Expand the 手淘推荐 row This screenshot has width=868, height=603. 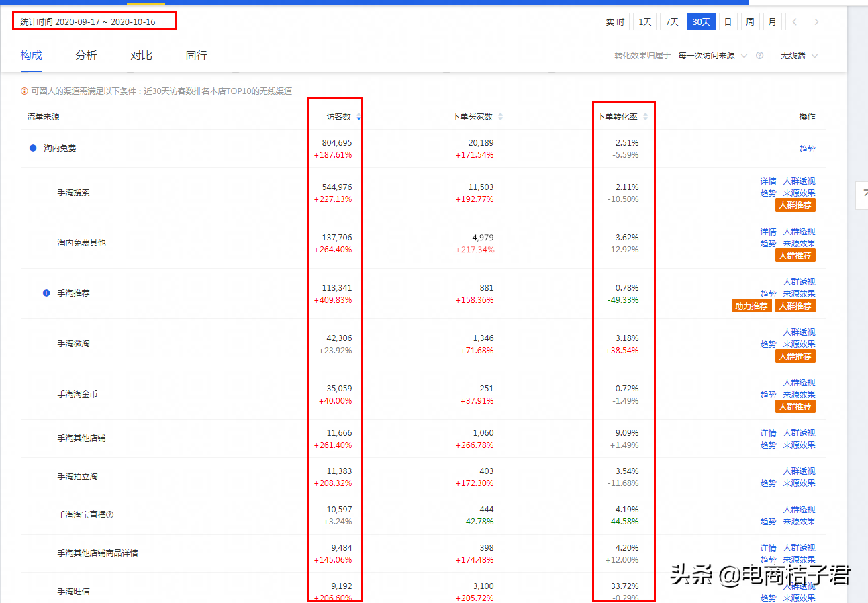(46, 293)
